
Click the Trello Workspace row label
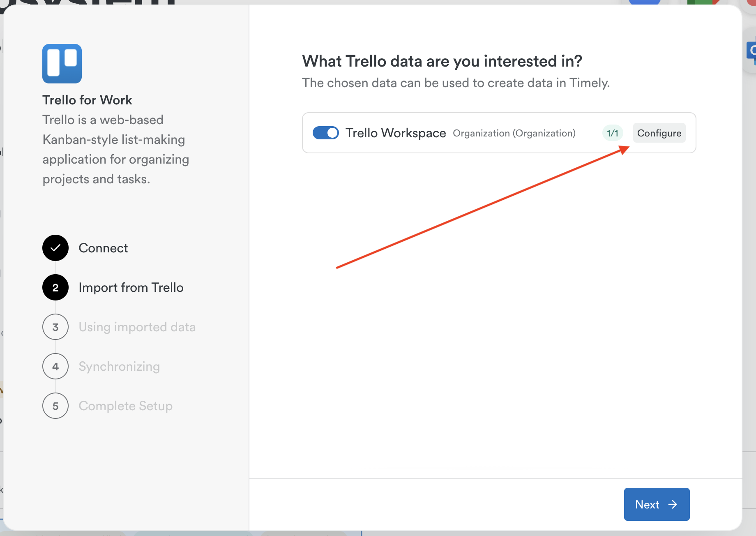pos(396,133)
